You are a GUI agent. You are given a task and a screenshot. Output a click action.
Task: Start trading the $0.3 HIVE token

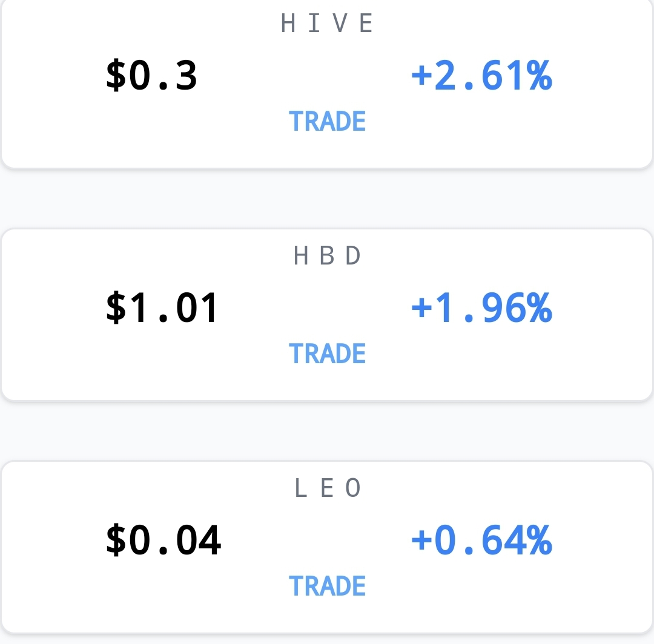pos(327,121)
